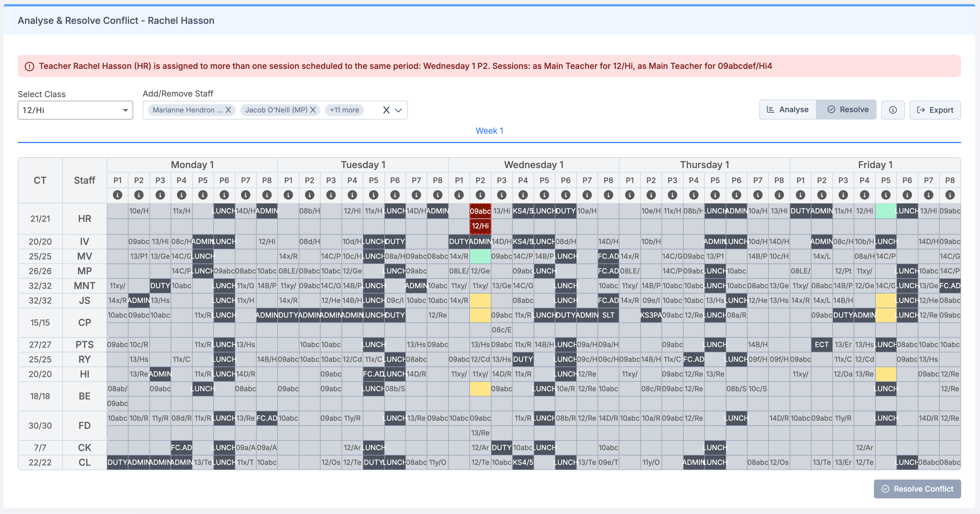Click the info icon under Tuesday P4

coord(352,195)
